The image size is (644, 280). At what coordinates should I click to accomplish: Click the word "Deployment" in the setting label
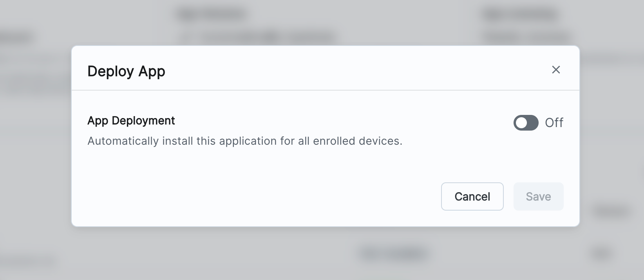pos(143,121)
